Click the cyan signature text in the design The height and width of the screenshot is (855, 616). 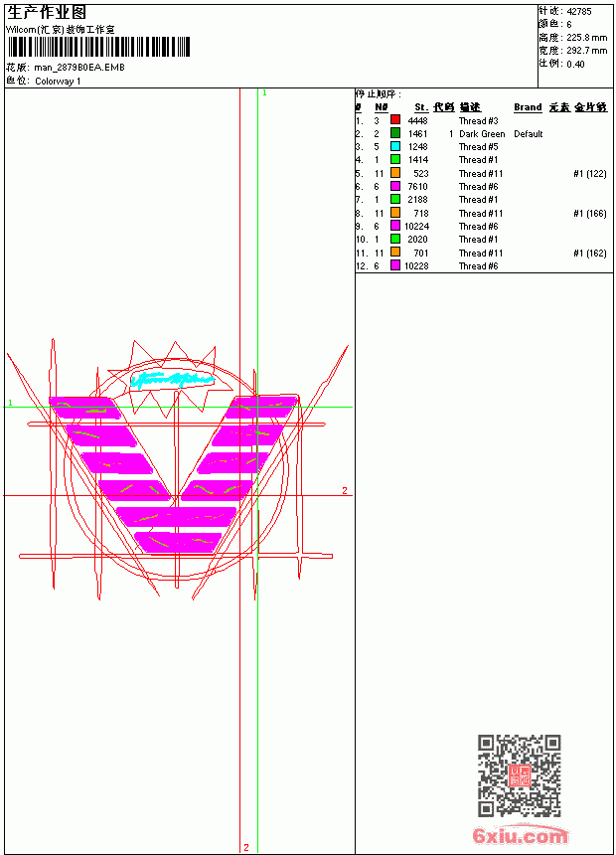(172, 379)
